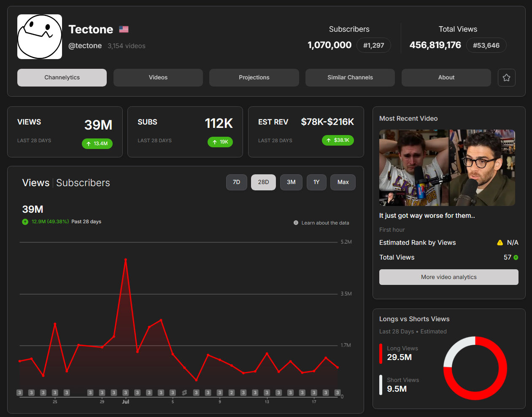Click the Jul label on the chart axis

[x=126, y=402]
